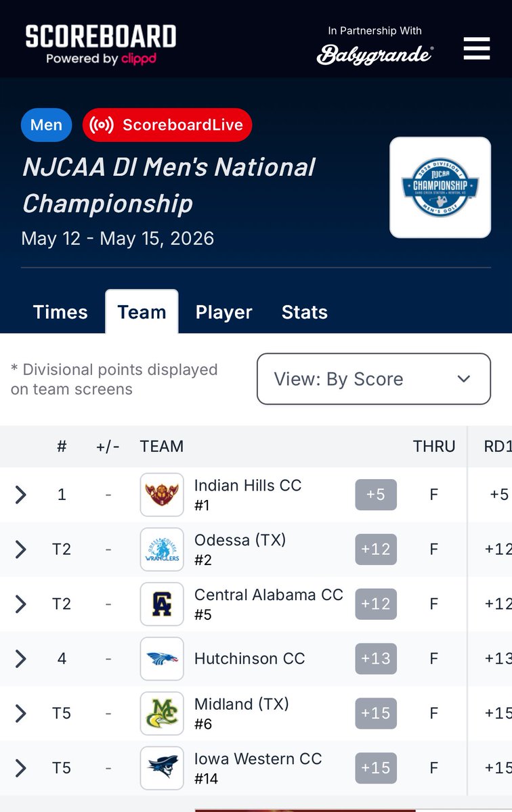Screen dimensions: 512x812
Task: Switch to the Player tab
Action: click(224, 312)
